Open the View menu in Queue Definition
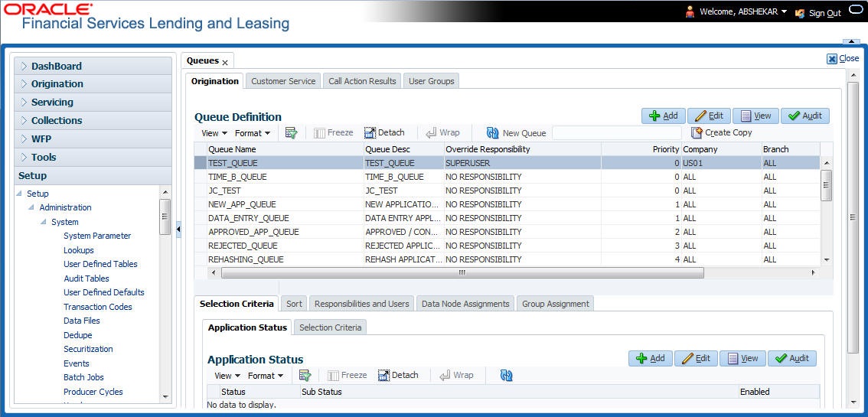 [x=214, y=132]
